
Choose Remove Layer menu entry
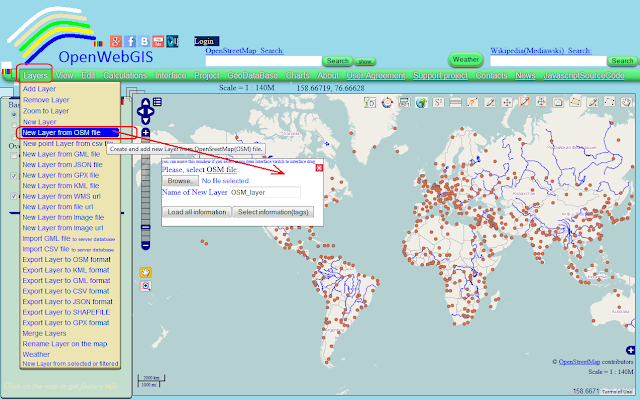46,100
